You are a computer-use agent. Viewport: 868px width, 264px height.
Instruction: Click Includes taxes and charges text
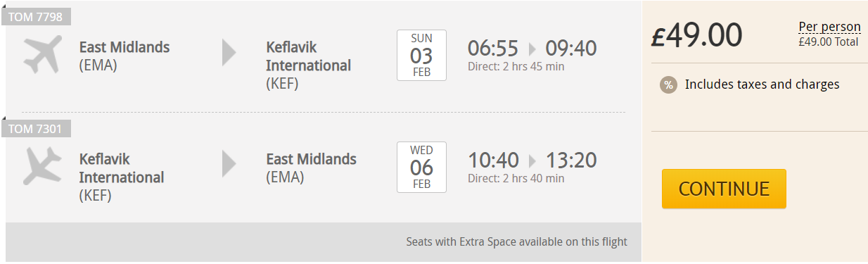[x=762, y=84]
